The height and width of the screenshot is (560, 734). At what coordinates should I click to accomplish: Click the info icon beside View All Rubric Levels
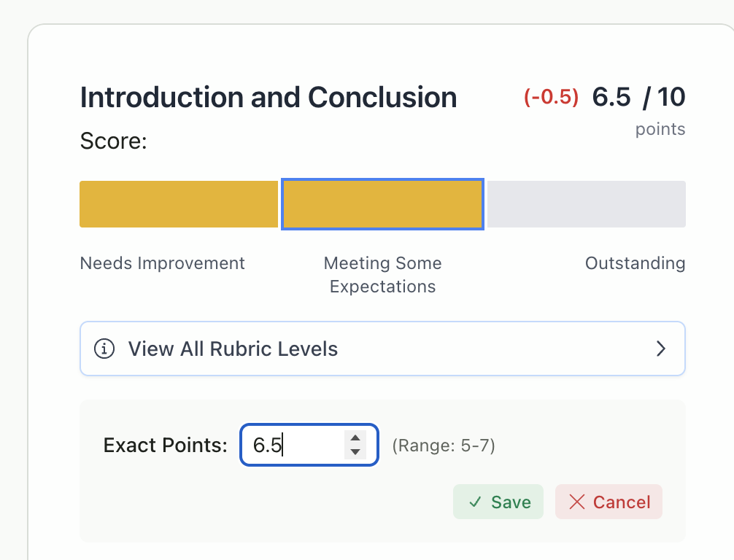coord(105,349)
